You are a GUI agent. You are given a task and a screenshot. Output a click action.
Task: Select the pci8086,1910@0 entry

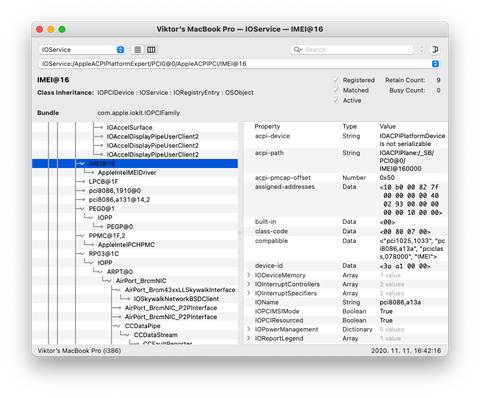point(115,191)
